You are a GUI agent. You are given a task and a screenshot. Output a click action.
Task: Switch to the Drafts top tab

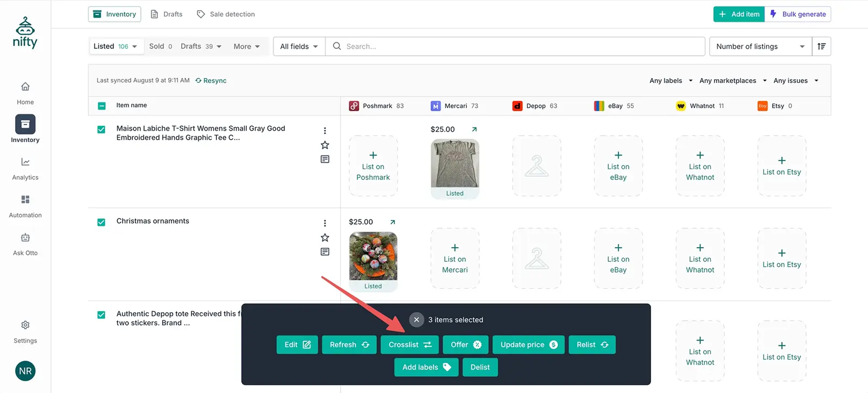(167, 14)
